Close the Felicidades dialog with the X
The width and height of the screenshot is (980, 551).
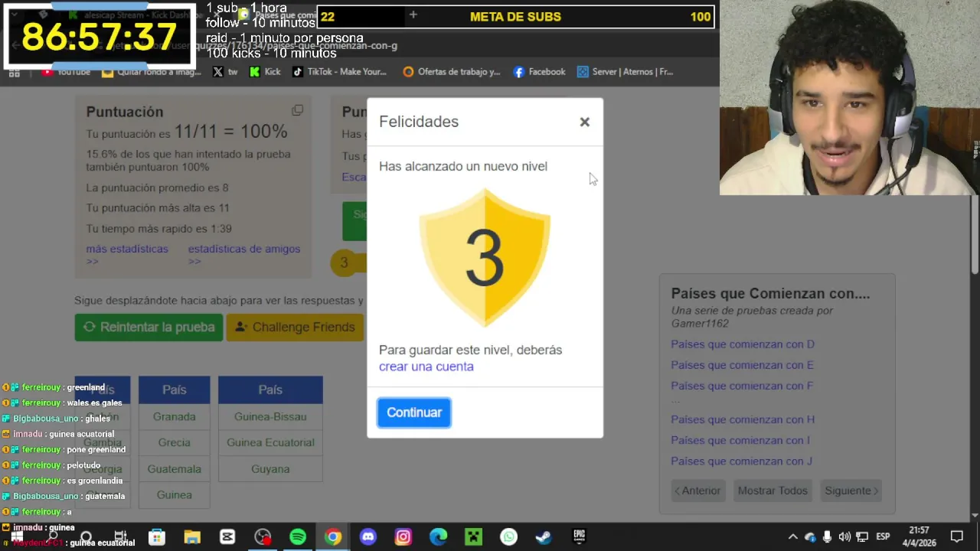584,122
